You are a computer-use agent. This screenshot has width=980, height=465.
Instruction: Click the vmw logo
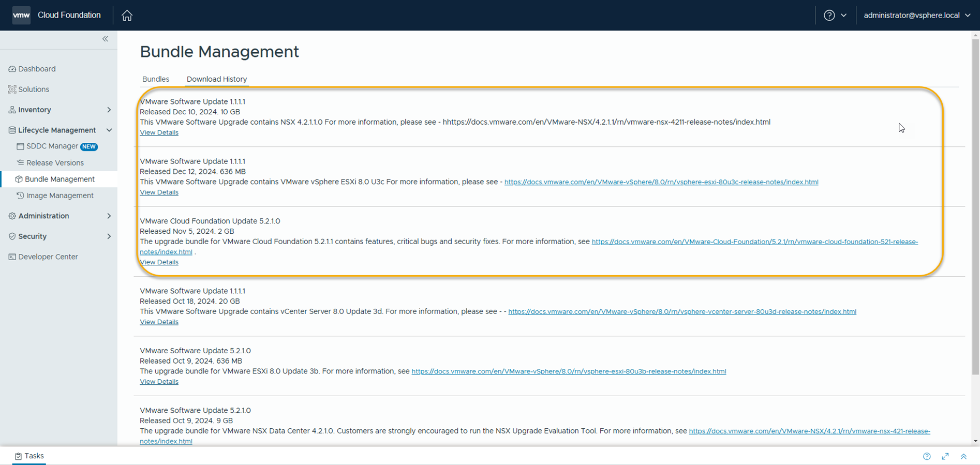[x=21, y=15]
